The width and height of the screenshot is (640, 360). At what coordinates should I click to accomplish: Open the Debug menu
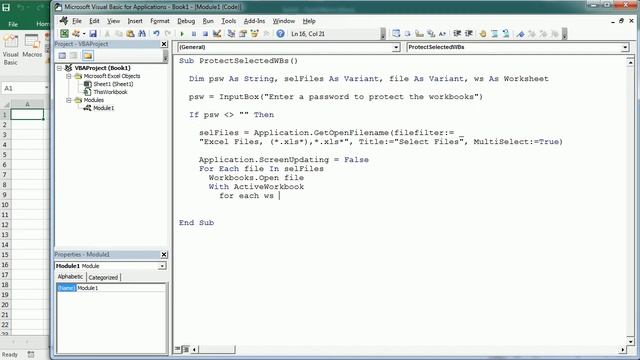pos(186,21)
